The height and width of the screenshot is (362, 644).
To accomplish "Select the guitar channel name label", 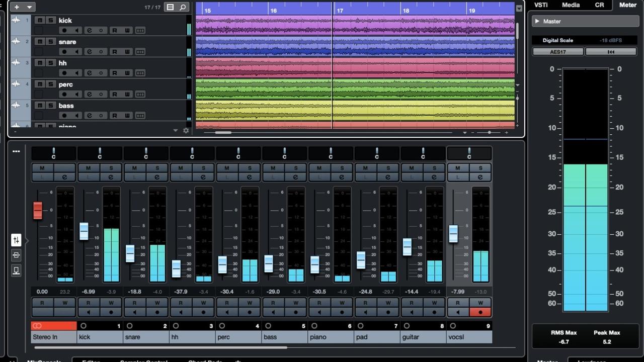I will click(x=423, y=337).
